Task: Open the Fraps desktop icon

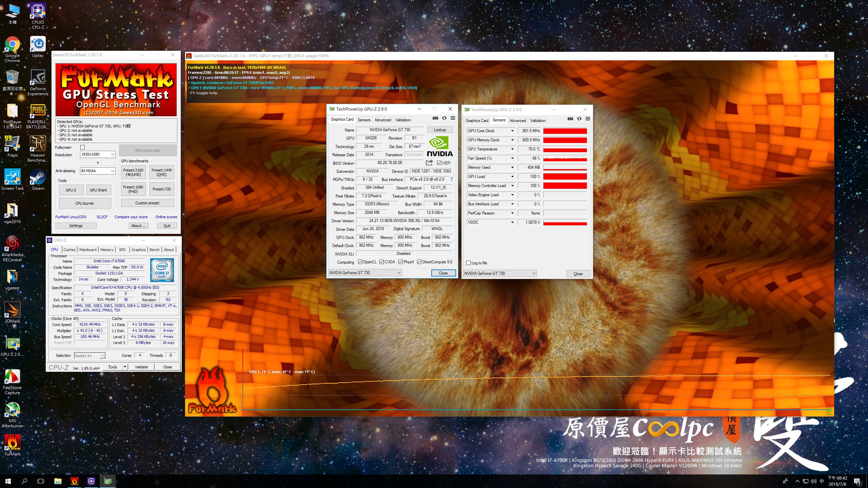Action: (x=12, y=146)
